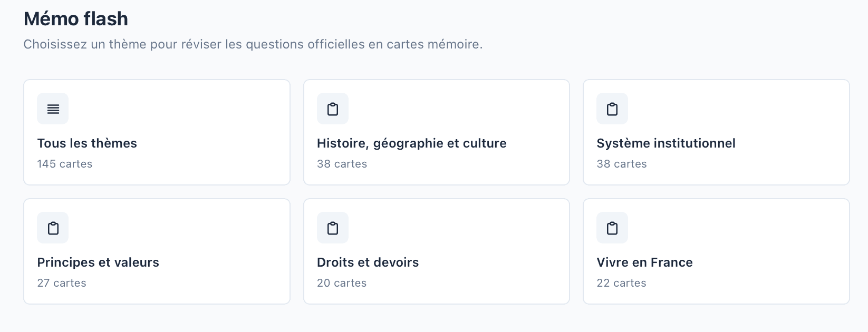Click the list icon on Tous les thèmes
The image size is (868, 332).
52,109
